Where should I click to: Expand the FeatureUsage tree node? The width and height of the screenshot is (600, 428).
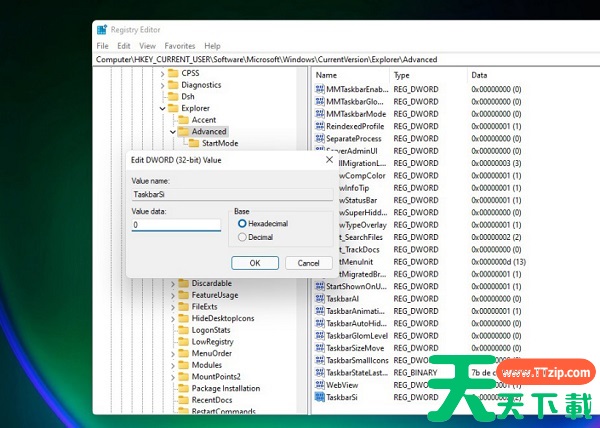[x=173, y=296]
